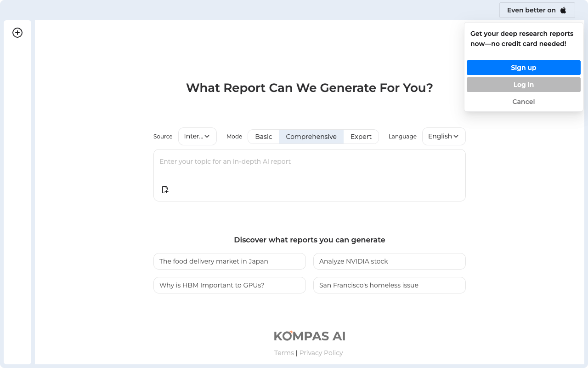This screenshot has width=588, height=368.
Task: Choose San Francisco's homeless issue suggestion
Action: [x=390, y=285]
